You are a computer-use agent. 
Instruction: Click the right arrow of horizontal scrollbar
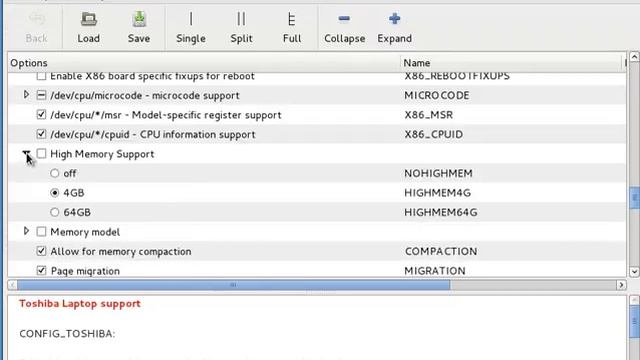(x=621, y=285)
